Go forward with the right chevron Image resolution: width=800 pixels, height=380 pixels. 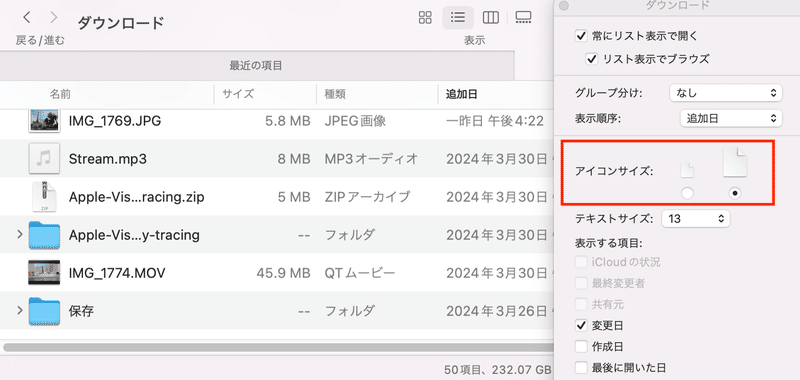click(54, 18)
